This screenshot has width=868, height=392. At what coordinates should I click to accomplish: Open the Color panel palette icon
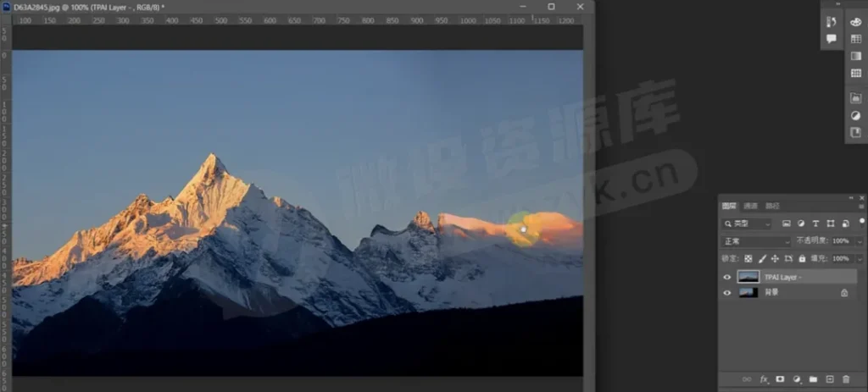[x=856, y=22]
